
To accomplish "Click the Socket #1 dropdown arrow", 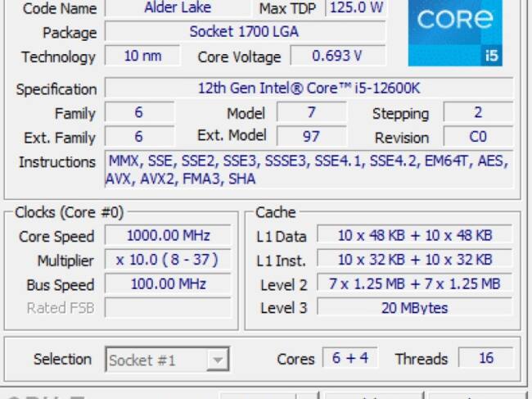I will [x=218, y=360].
